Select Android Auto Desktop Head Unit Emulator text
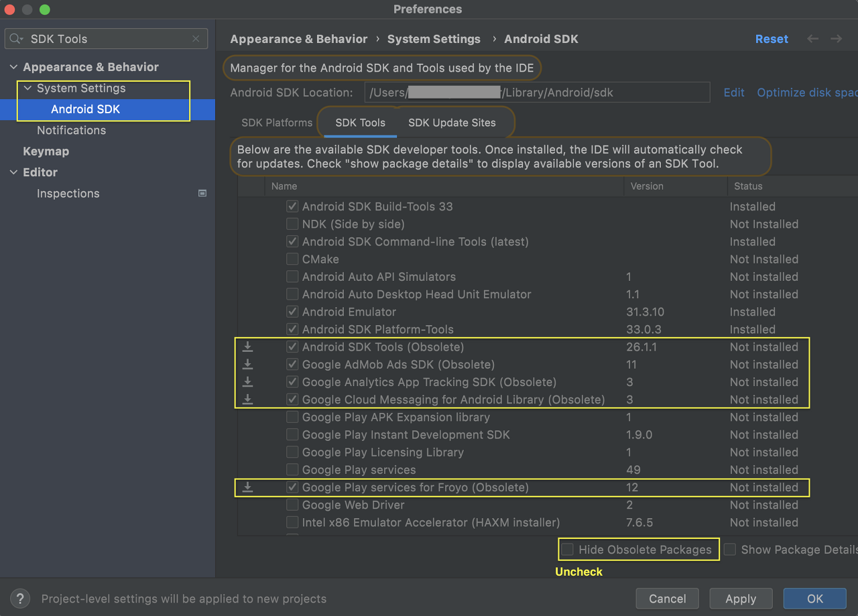Viewport: 858px width, 616px height. tap(416, 294)
